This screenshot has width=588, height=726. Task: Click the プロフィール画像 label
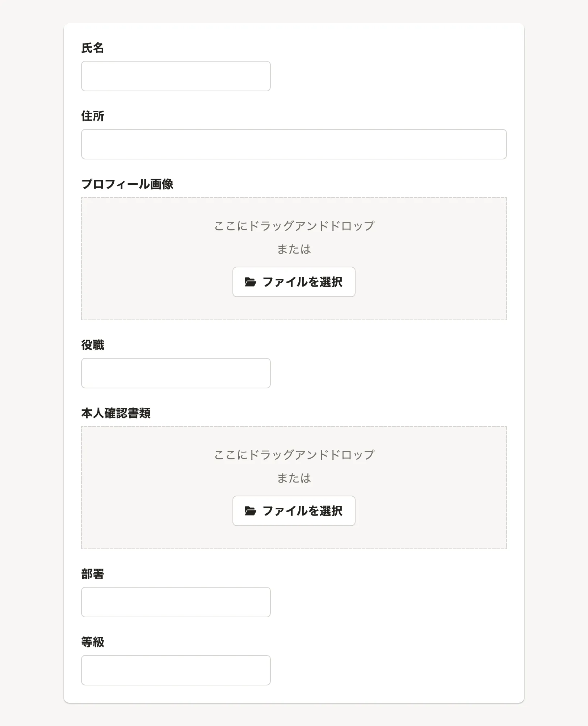click(127, 184)
